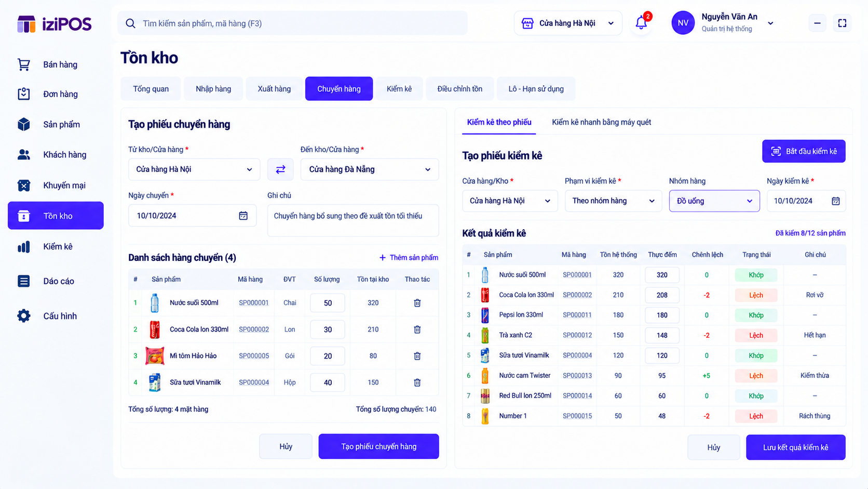Remove Sữa tươi Vinamilk from transfer list

coord(417,382)
